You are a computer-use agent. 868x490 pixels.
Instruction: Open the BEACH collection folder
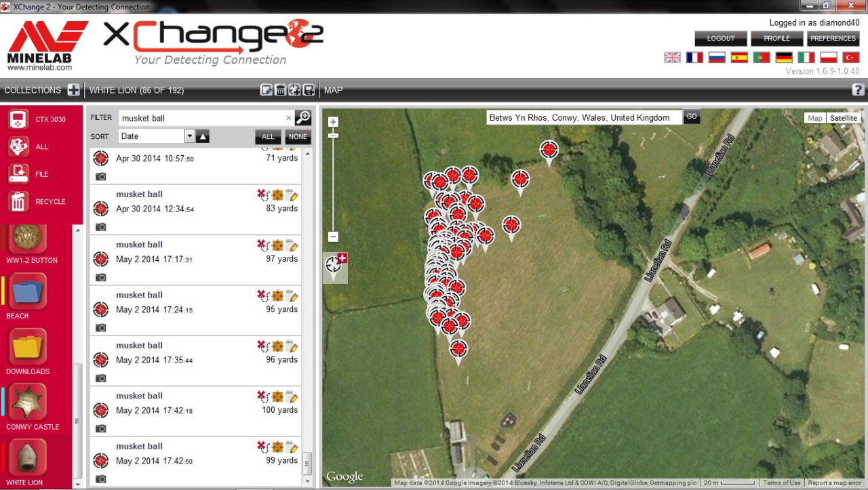[x=28, y=291]
